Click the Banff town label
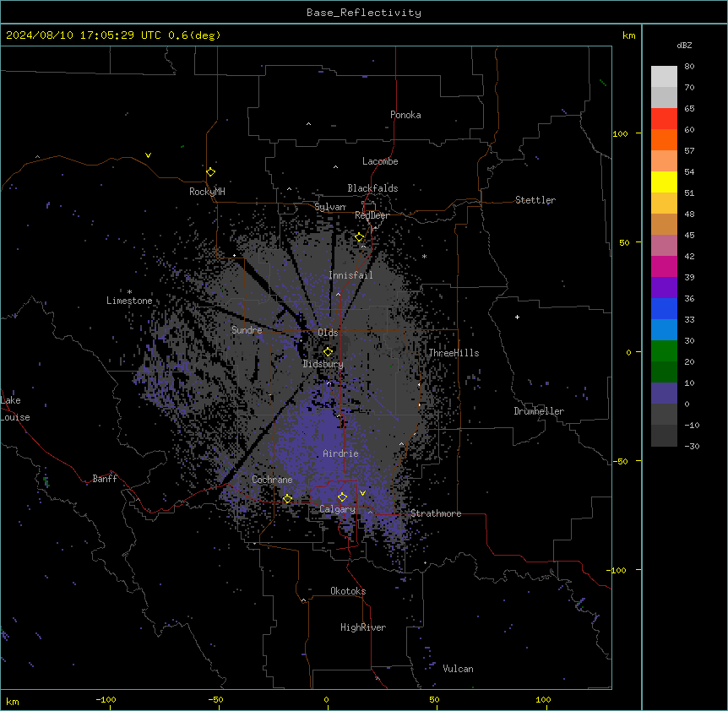This screenshot has height=711, width=728. 105,479
